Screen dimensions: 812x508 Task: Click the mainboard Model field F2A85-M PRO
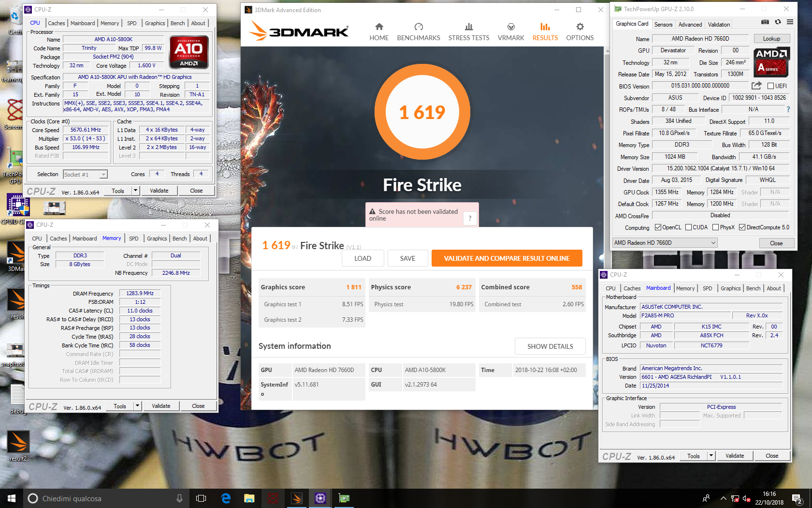(x=685, y=315)
